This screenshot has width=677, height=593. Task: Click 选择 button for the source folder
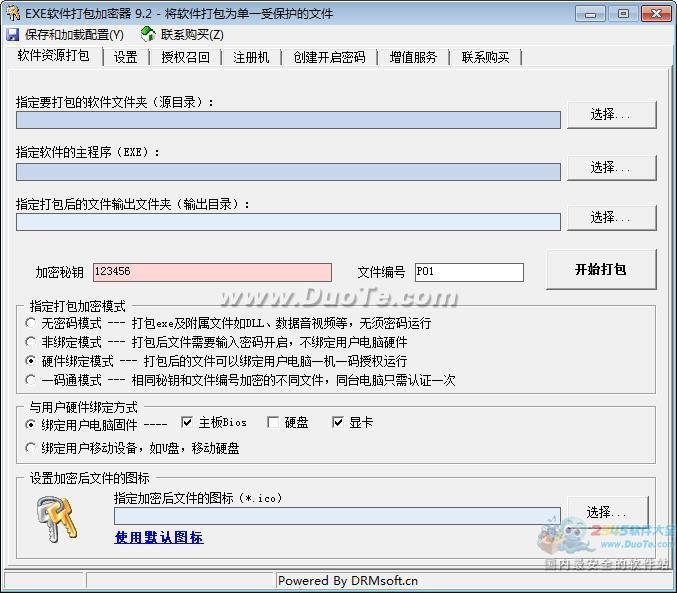(x=611, y=115)
